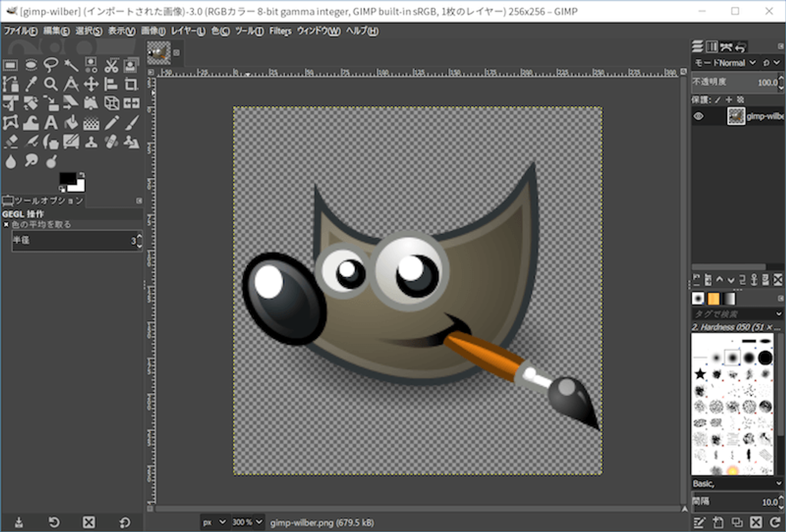
Task: Open the px unit dropdown
Action: point(214,522)
